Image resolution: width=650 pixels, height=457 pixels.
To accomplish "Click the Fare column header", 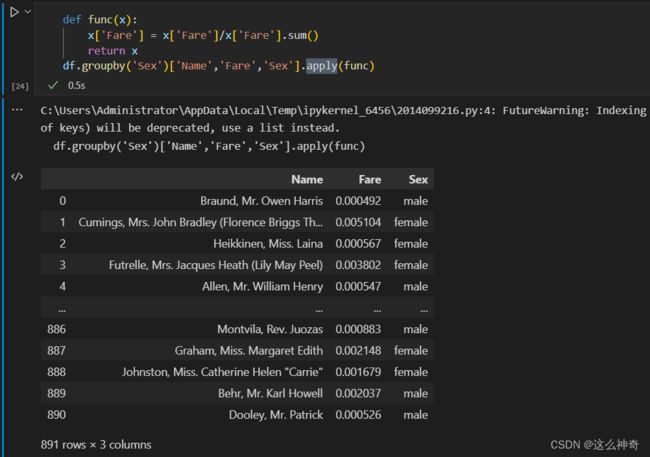I will click(369, 179).
